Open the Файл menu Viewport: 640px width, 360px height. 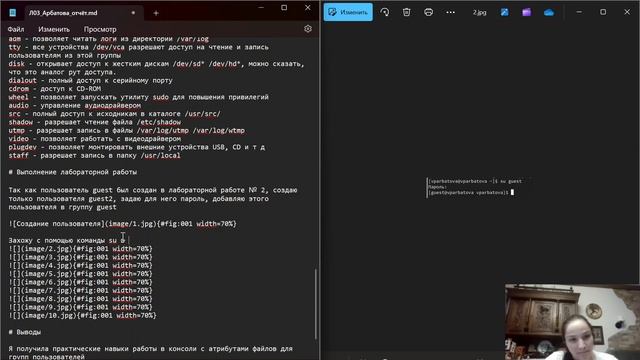pos(16,29)
